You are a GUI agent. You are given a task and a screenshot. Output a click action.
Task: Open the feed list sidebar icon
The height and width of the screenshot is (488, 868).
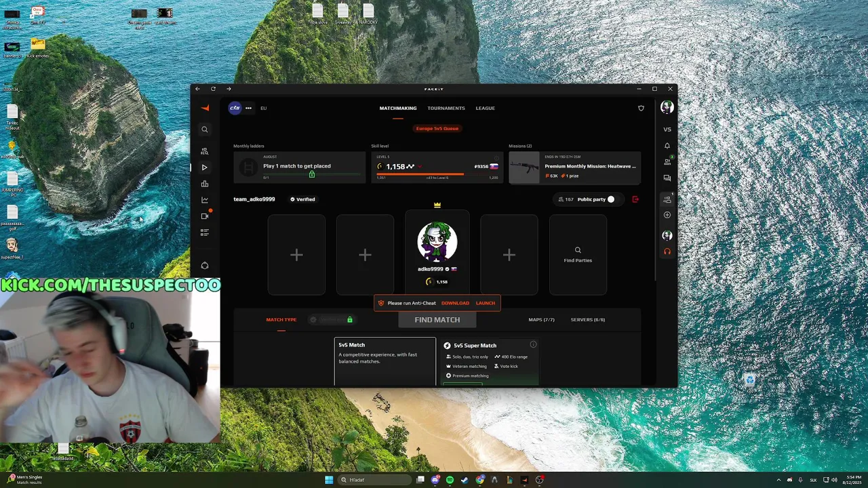point(205,232)
